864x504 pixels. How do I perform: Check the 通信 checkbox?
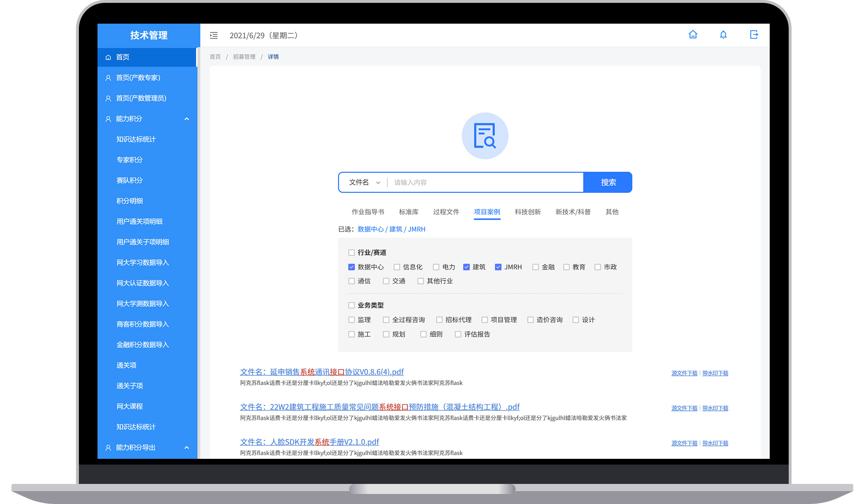351,281
